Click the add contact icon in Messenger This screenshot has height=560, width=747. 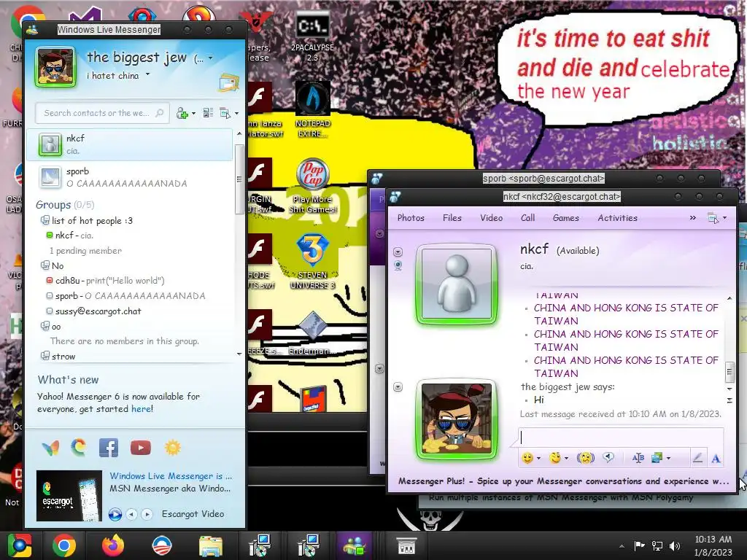(x=182, y=113)
